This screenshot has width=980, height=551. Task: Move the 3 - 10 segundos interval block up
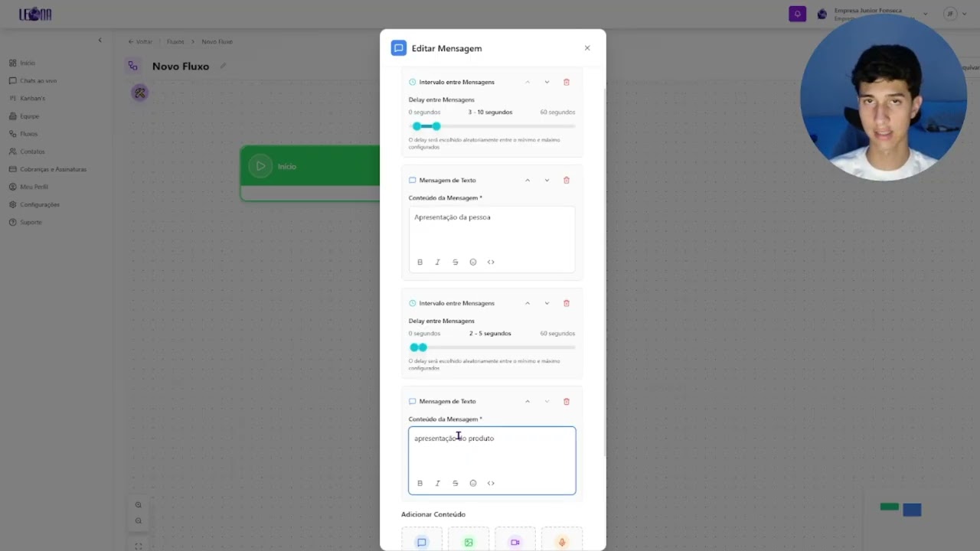(x=528, y=82)
